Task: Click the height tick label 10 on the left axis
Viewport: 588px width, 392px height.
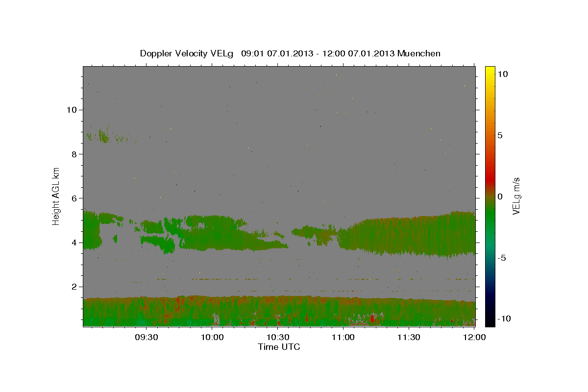Action: point(73,110)
